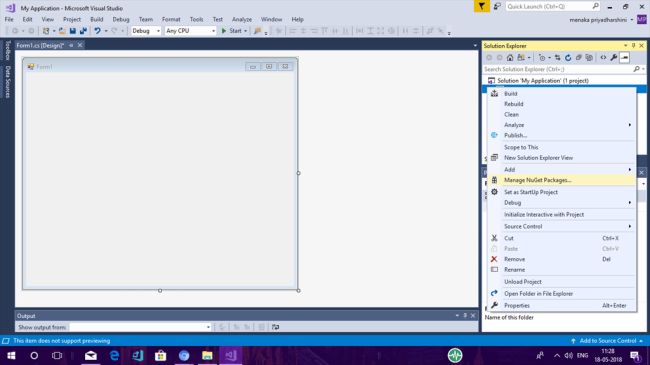650x365 pixels.
Task: Choose Manage NuGet Packages...
Action: pyautogui.click(x=562, y=180)
